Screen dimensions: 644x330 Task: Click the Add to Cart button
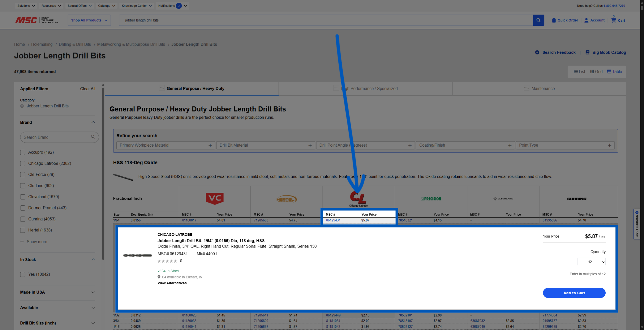click(x=574, y=293)
